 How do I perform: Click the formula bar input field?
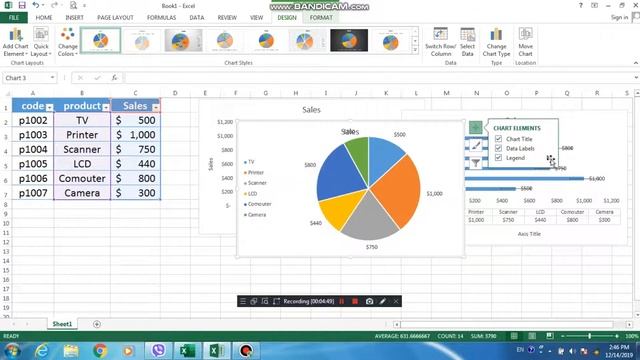(378, 78)
